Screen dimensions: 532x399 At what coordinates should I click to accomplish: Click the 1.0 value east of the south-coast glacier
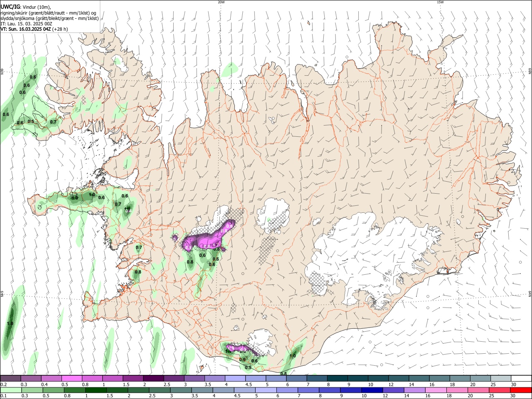coord(293,356)
